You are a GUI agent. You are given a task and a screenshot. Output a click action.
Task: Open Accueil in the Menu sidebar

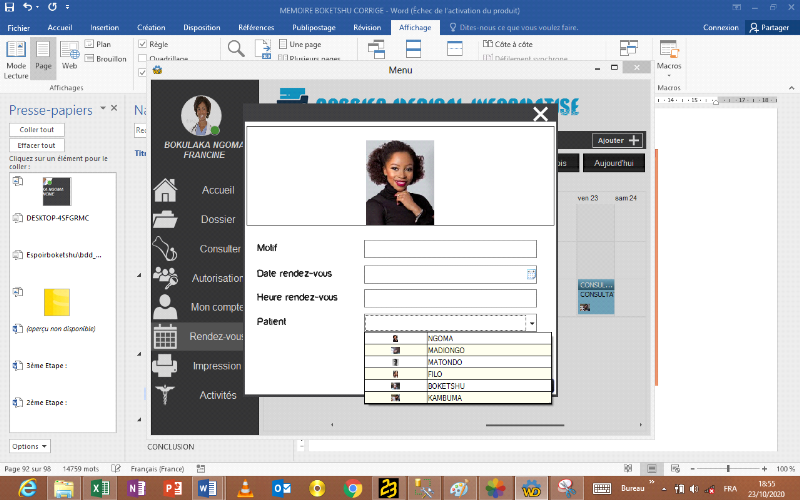(x=218, y=190)
